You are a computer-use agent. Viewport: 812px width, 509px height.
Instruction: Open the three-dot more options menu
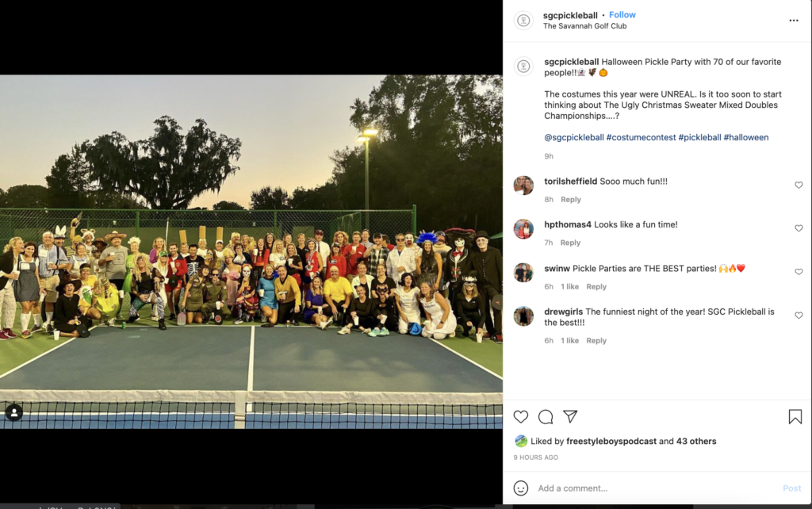(793, 20)
